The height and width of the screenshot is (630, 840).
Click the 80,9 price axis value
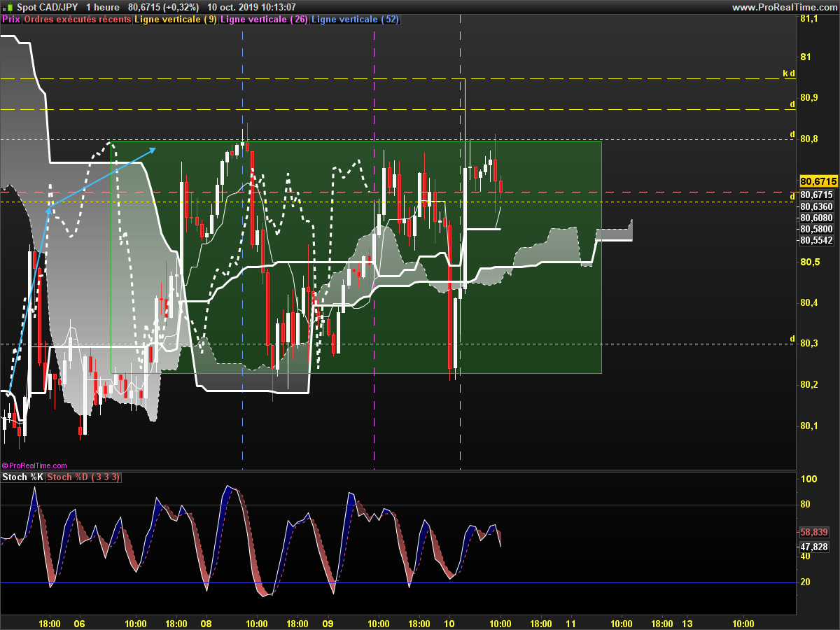808,98
